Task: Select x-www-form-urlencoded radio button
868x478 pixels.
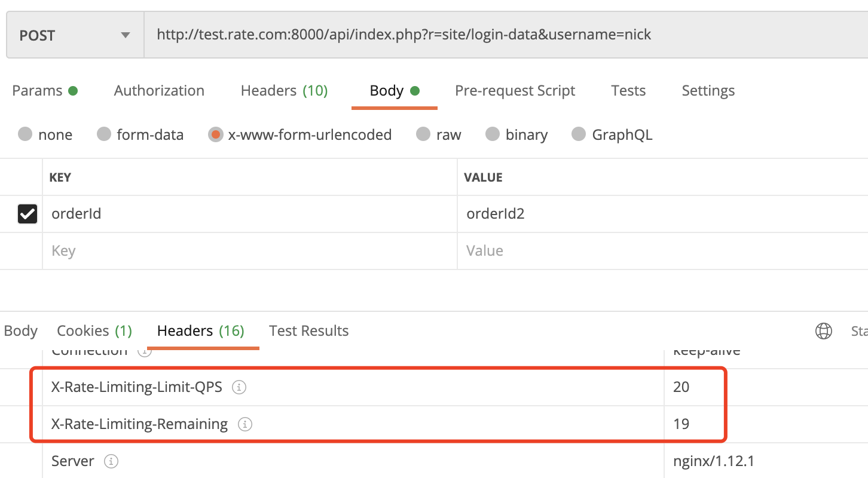Action: tap(215, 134)
